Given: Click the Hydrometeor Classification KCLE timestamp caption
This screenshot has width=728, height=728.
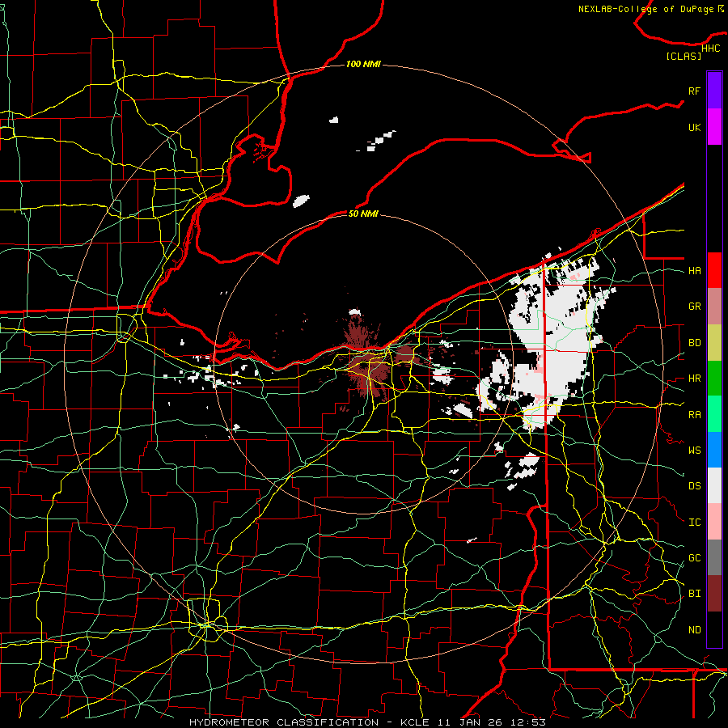Looking at the screenshot, I should click(x=367, y=722).
